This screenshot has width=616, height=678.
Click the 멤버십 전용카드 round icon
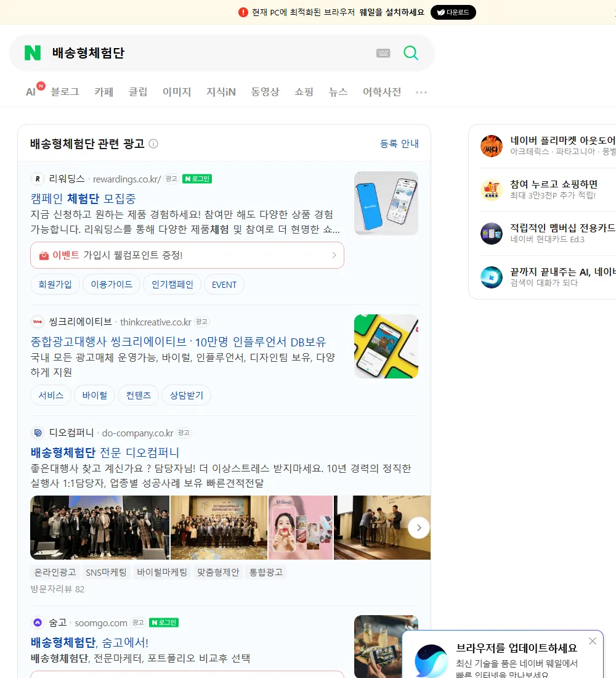pyautogui.click(x=492, y=234)
